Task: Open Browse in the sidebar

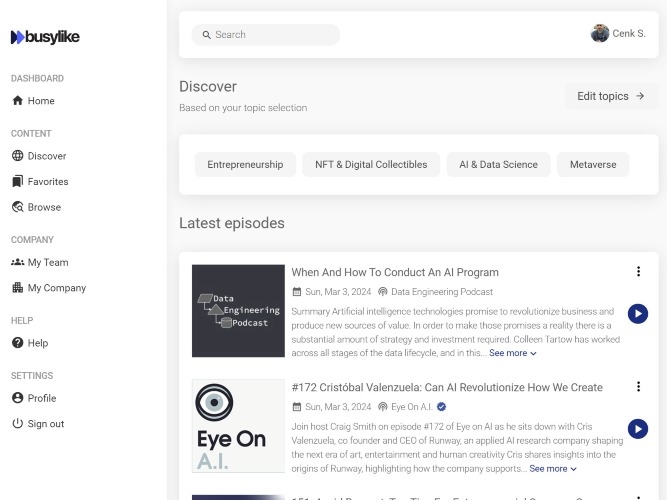Action: coord(37,207)
